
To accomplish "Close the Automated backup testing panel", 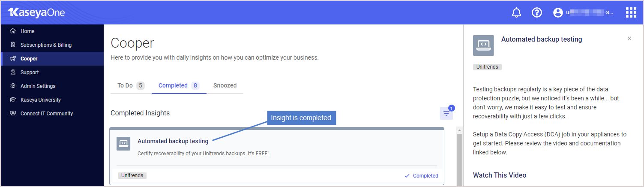I will (629, 39).
